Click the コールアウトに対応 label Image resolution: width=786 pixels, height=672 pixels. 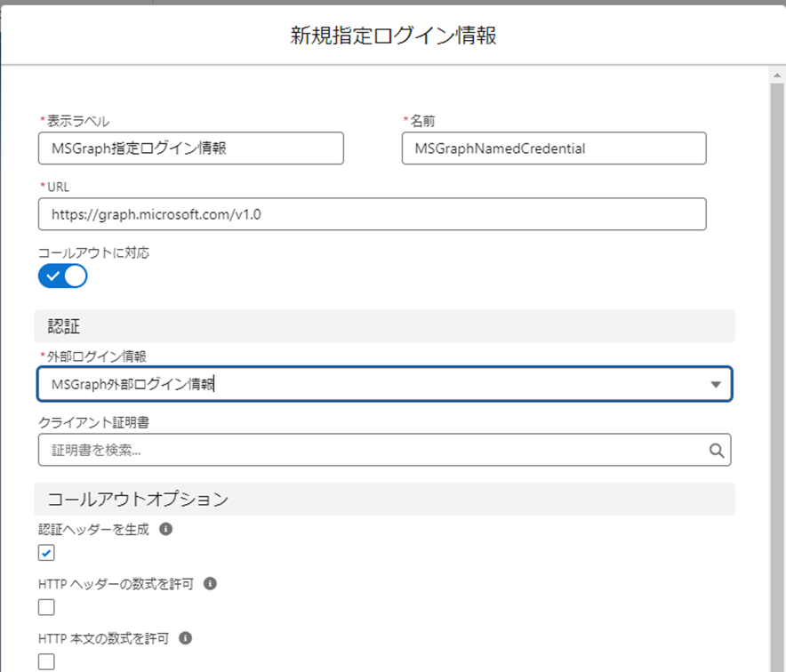(x=93, y=252)
